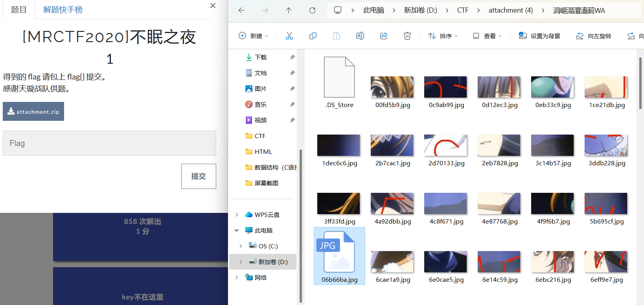Screen dimensions: 644x305
Task: Click file name 5b695cf.jpg
Action: (x=607, y=222)
